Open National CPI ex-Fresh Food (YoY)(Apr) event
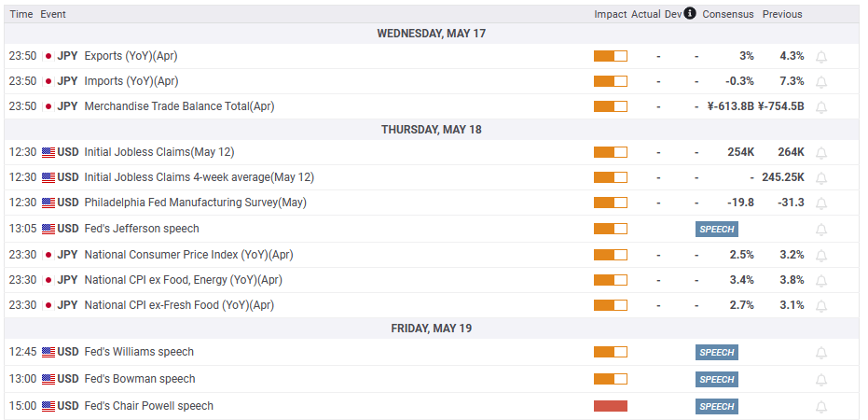The width and height of the screenshot is (868, 420). pyautogui.click(x=179, y=305)
